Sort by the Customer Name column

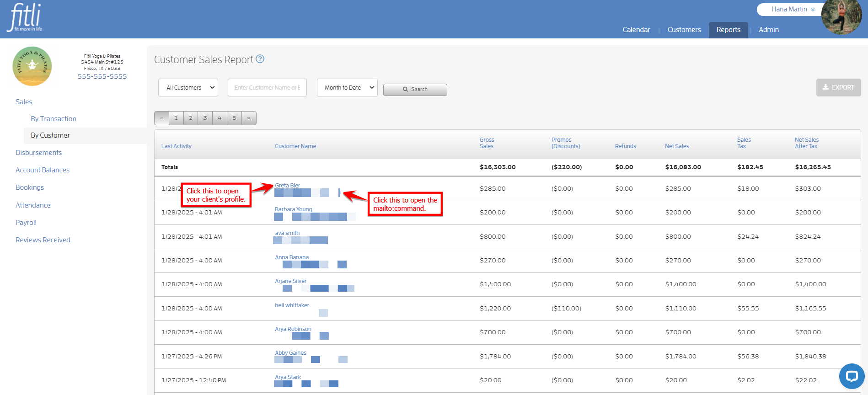pos(295,146)
